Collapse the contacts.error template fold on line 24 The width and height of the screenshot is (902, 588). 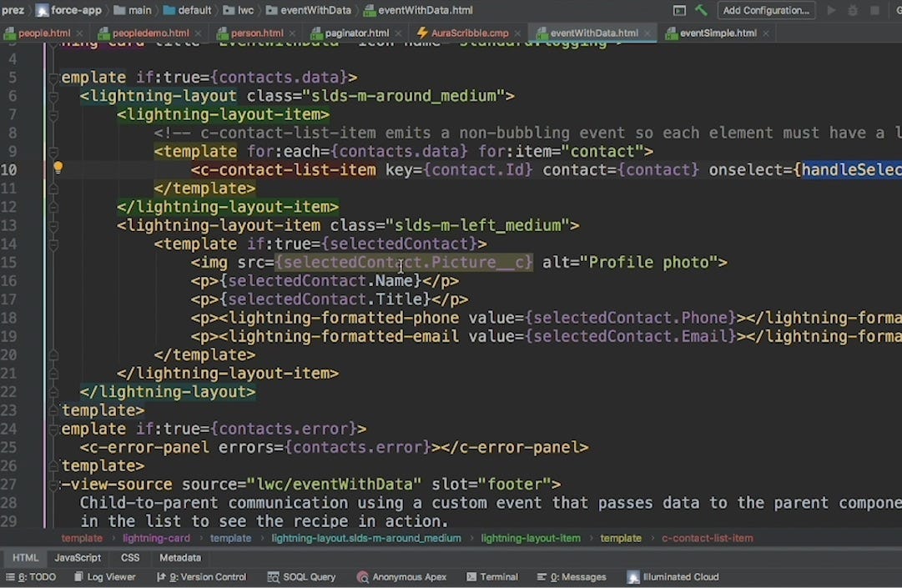pos(53,430)
